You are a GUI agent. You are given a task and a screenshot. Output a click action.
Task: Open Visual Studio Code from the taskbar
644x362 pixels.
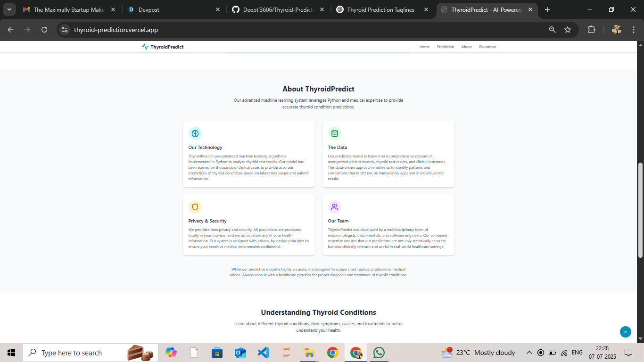pos(264,353)
